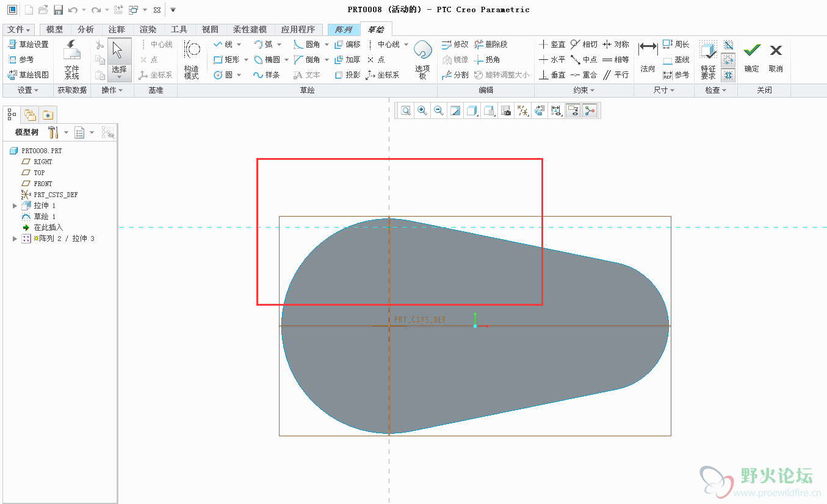Click the Normal dimension (法向) tool
Viewport: 827px width, 504px height.
pos(648,58)
